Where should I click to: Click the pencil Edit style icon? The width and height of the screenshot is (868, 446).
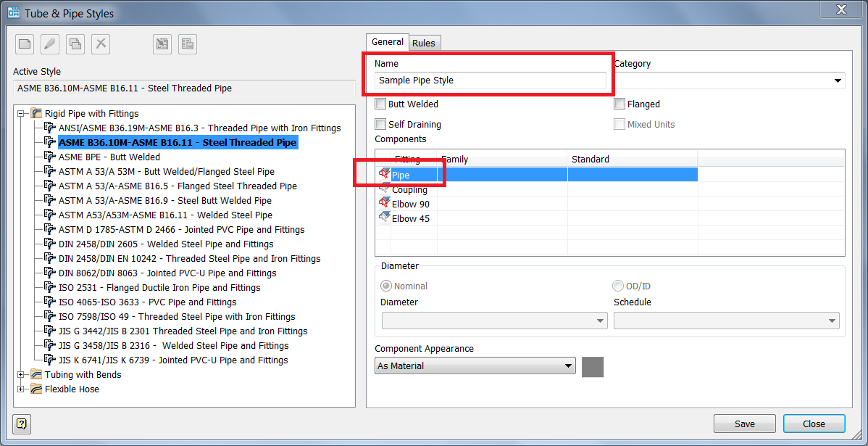pos(49,44)
